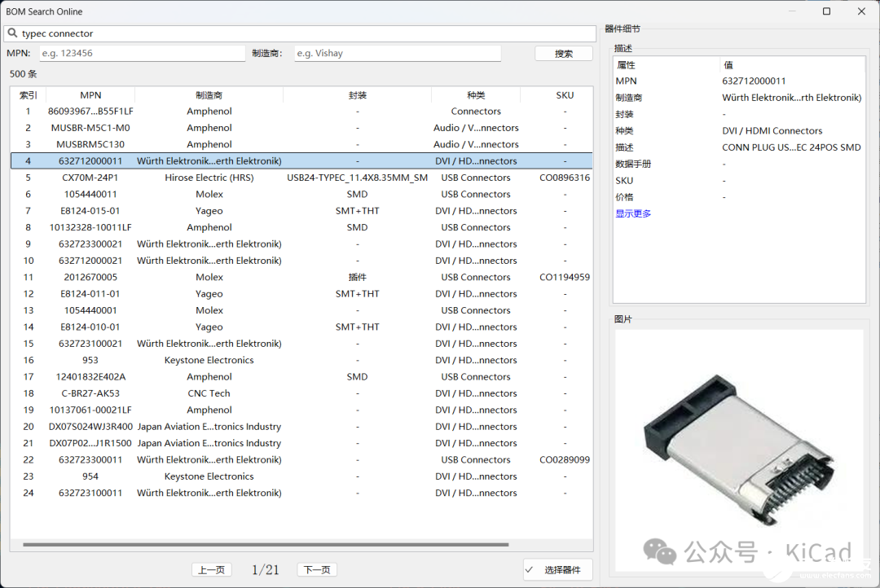Image resolution: width=880 pixels, height=588 pixels.
Task: Click SKU cell CO1194959
Action: click(x=565, y=277)
